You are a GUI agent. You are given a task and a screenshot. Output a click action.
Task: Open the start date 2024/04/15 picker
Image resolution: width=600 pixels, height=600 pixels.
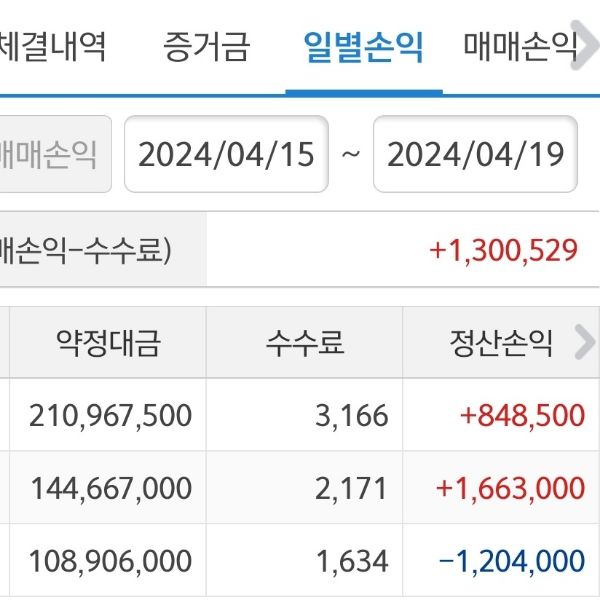pyautogui.click(x=226, y=154)
